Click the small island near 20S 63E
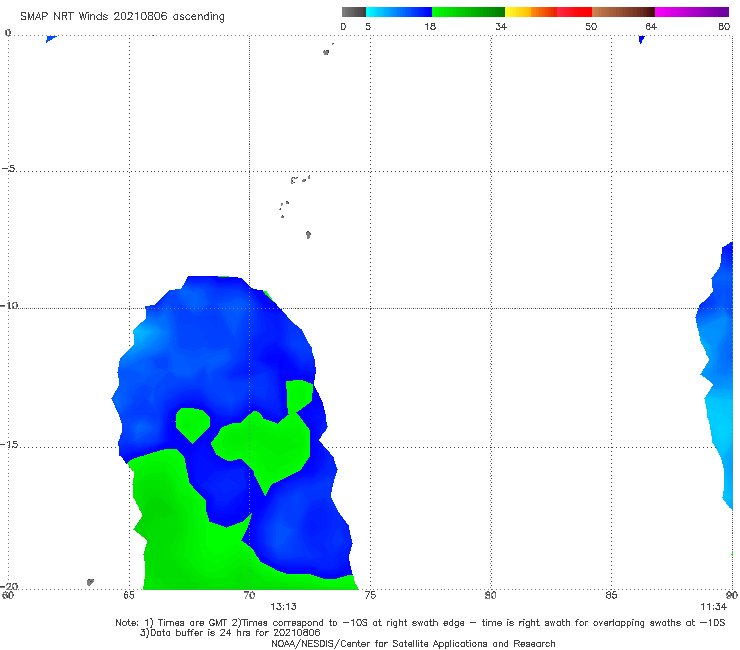Image resolution: width=740 pixels, height=650 pixels. (90, 582)
